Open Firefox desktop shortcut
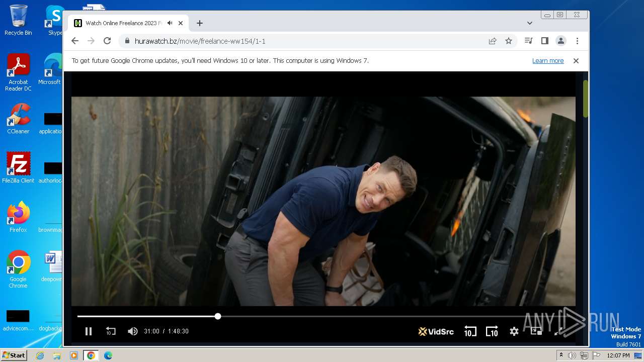This screenshot has width=644, height=362. tap(18, 217)
